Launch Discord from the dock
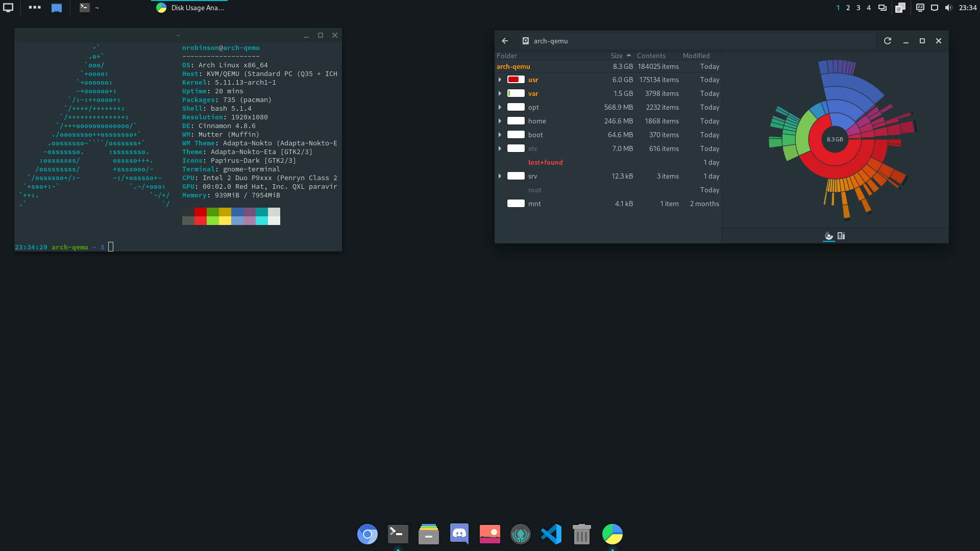This screenshot has height=551, width=980. [x=459, y=534]
